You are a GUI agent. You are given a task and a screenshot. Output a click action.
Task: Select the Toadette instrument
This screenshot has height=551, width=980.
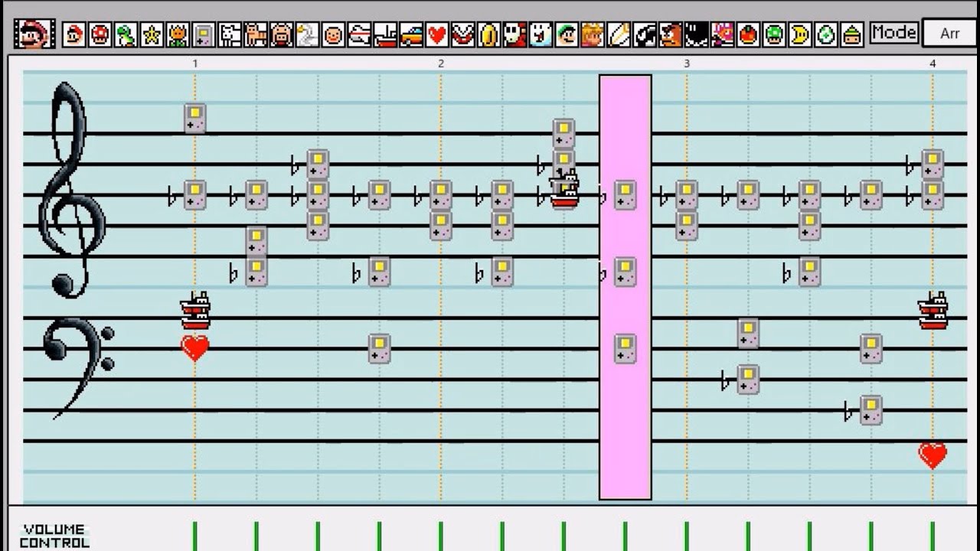(x=722, y=34)
